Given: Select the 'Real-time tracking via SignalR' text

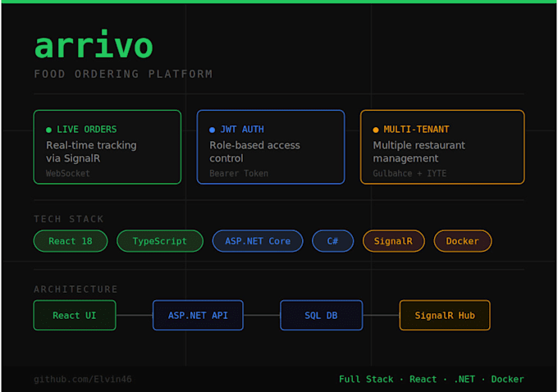Looking at the screenshot, I should tap(91, 152).
